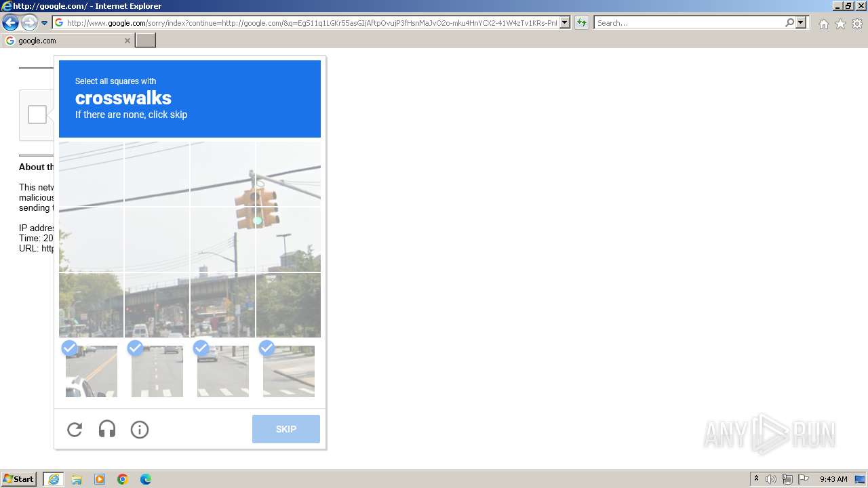Uncheck the tile with dashed lane markings

[157, 371]
